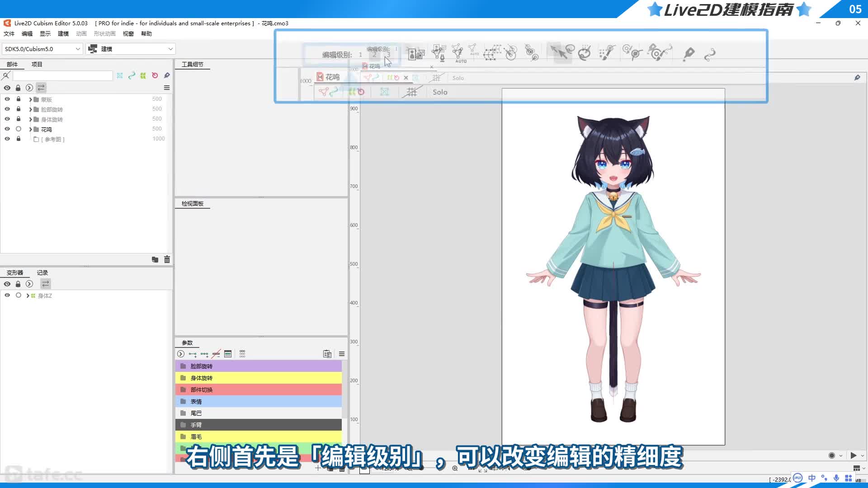
Task: Hide the 脸部旋转 folder with eye icon
Action: click(7, 109)
